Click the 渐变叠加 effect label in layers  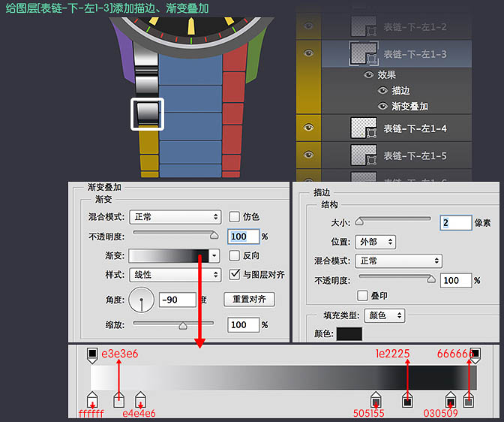(409, 106)
